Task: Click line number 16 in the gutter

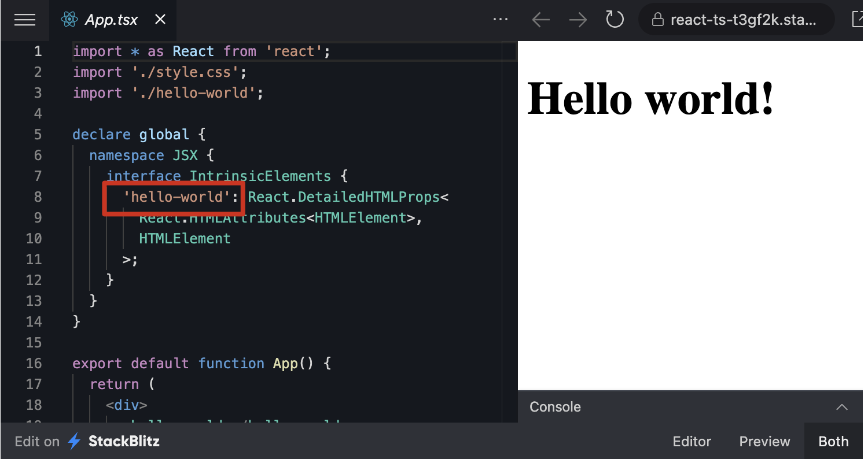Action: click(x=34, y=364)
